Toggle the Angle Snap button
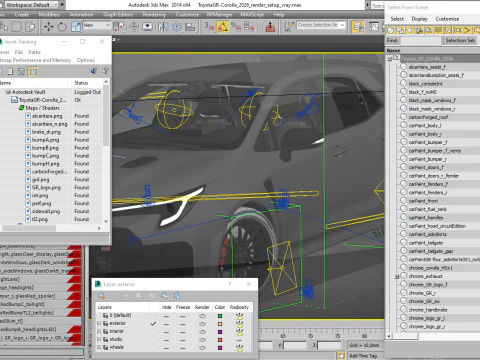 point(222,27)
